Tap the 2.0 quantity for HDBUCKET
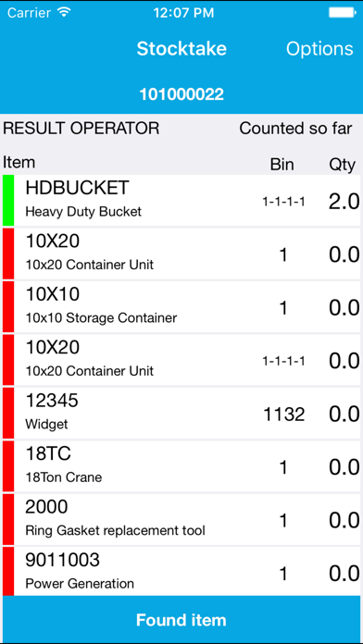 point(344,202)
